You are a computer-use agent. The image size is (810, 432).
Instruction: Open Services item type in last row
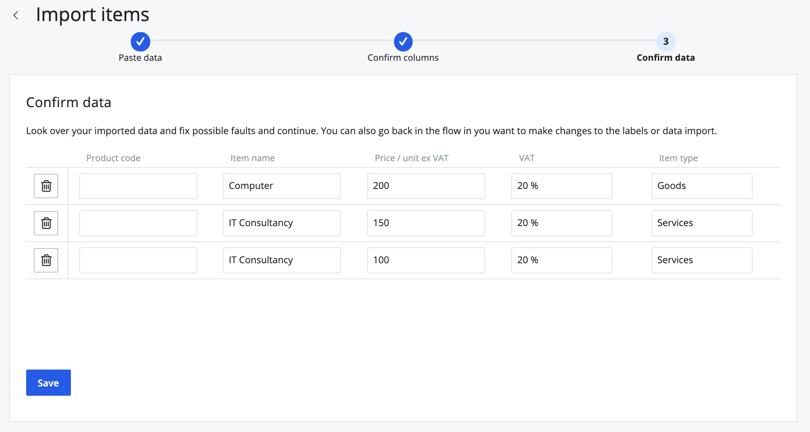701,260
